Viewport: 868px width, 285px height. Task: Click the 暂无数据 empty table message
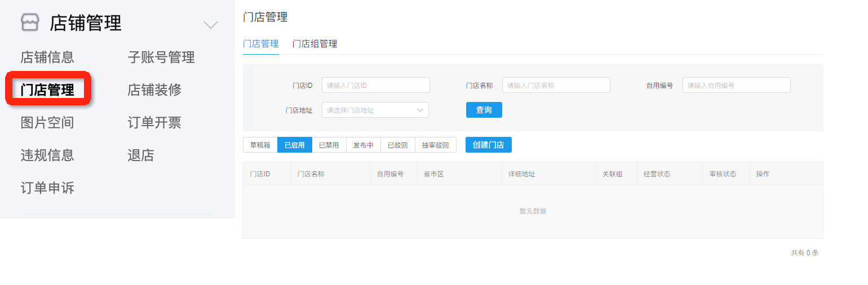(533, 211)
